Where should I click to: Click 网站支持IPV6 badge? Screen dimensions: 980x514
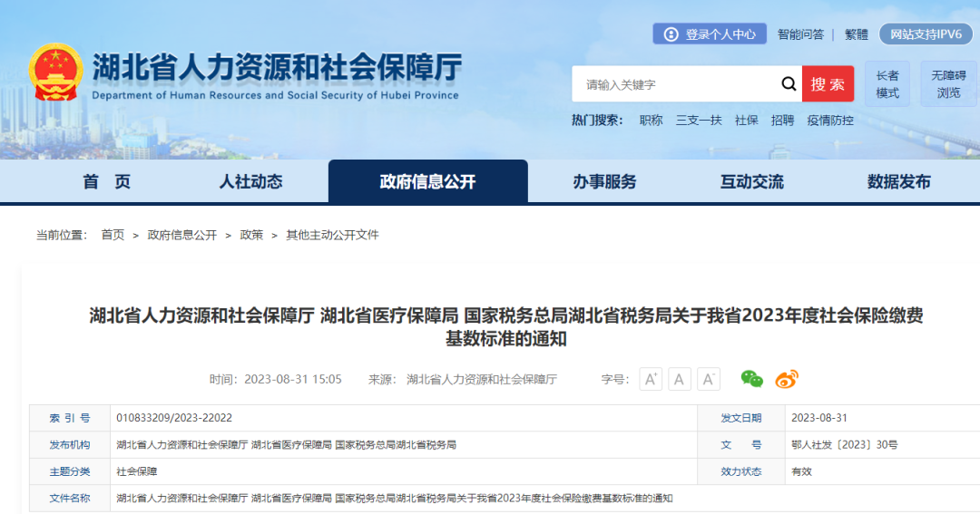pos(926,34)
